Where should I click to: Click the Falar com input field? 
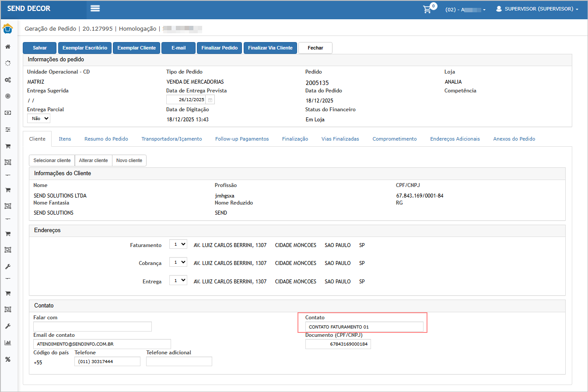92,327
